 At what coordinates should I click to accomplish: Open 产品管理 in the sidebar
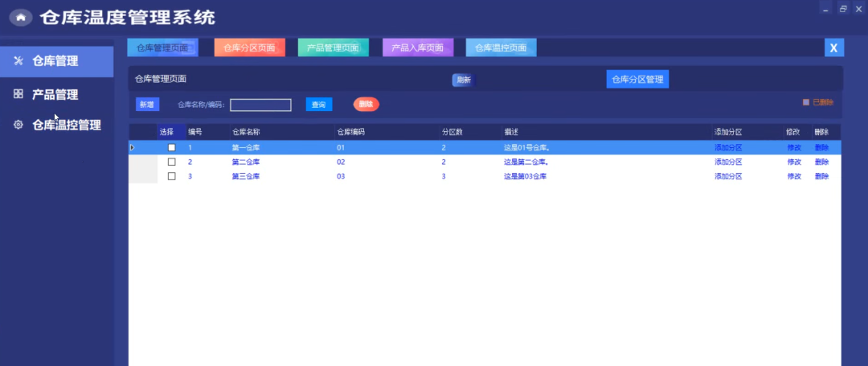click(x=56, y=95)
